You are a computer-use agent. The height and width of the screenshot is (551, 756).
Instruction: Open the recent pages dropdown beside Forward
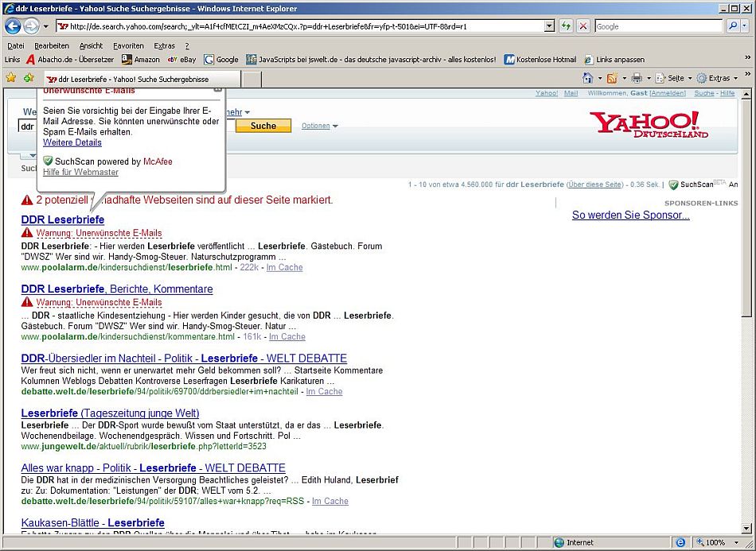(x=46, y=26)
